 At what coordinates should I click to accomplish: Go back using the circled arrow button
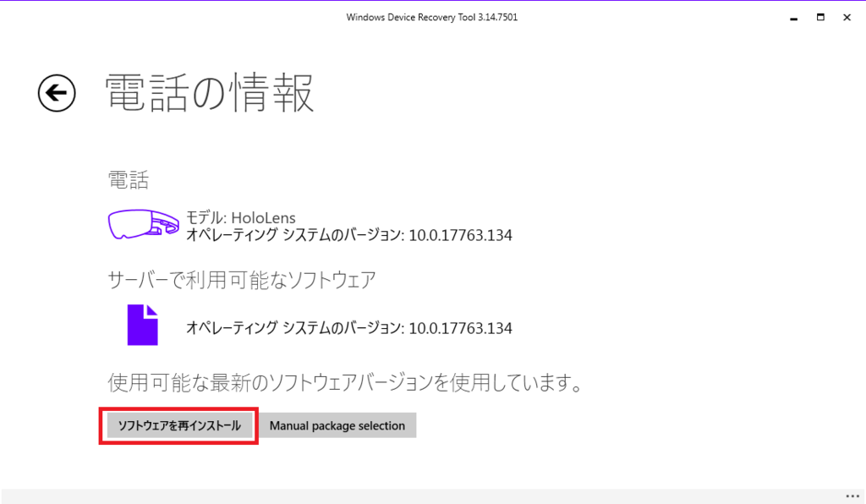(57, 93)
